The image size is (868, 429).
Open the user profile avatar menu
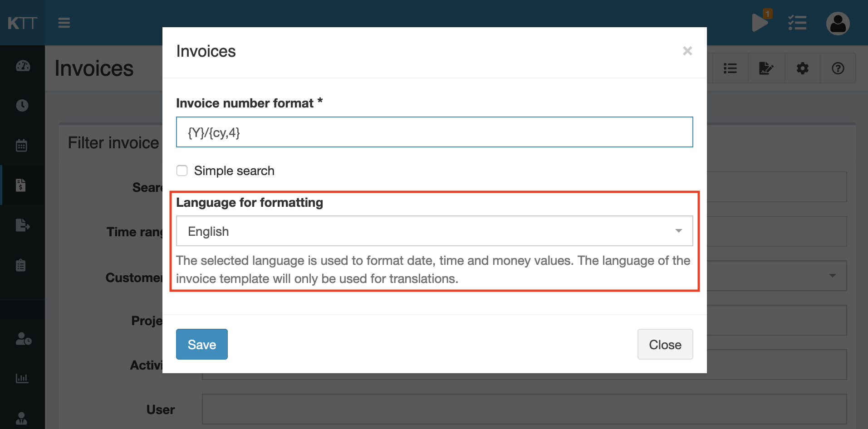tap(838, 23)
